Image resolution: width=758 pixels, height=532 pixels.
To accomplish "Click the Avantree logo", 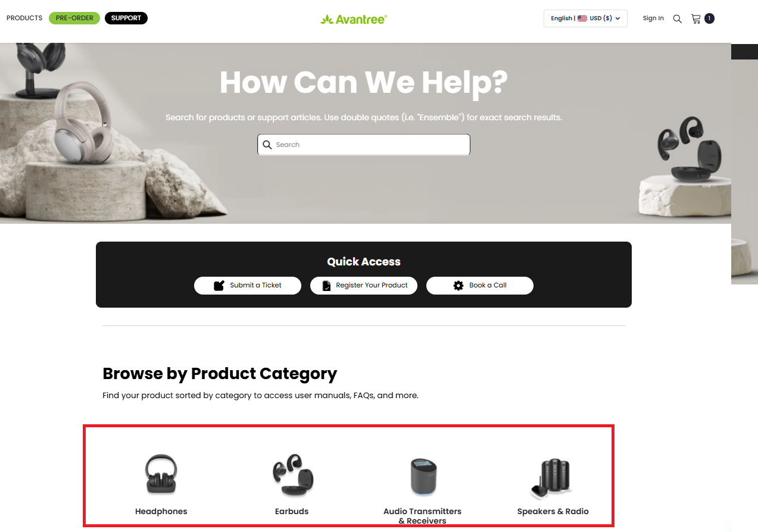I will (354, 19).
